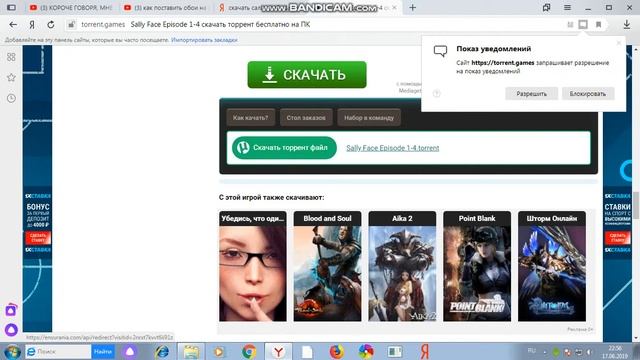Click the Yandex Browser 'Y' taskbar icon
The width and height of the screenshot is (640, 360).
[x=278, y=352]
